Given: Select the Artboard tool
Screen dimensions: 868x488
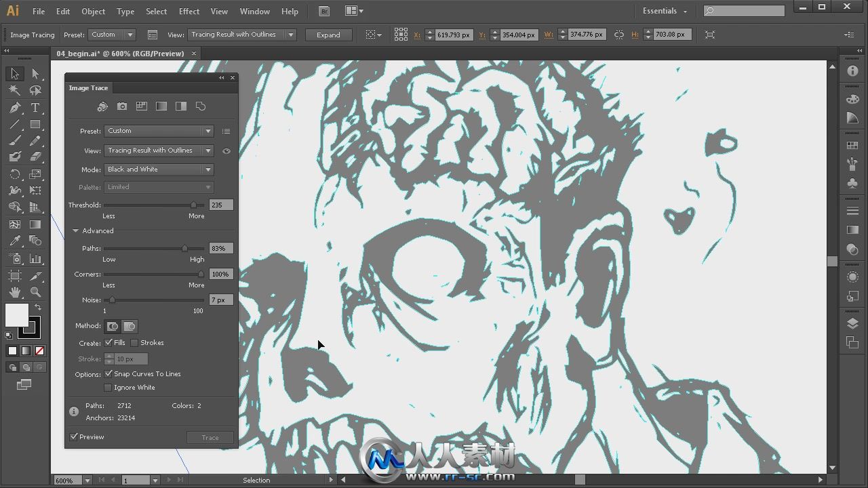Looking at the screenshot, I should [x=14, y=276].
